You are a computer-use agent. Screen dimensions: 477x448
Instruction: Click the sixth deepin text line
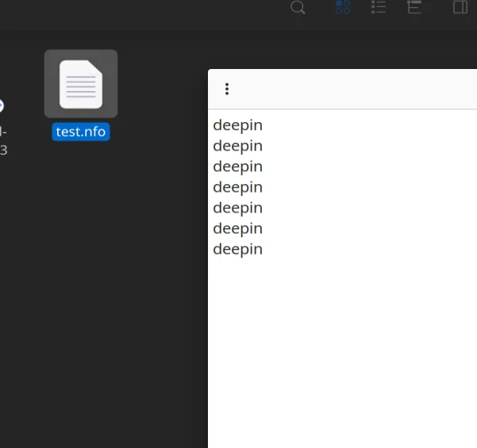237,229
